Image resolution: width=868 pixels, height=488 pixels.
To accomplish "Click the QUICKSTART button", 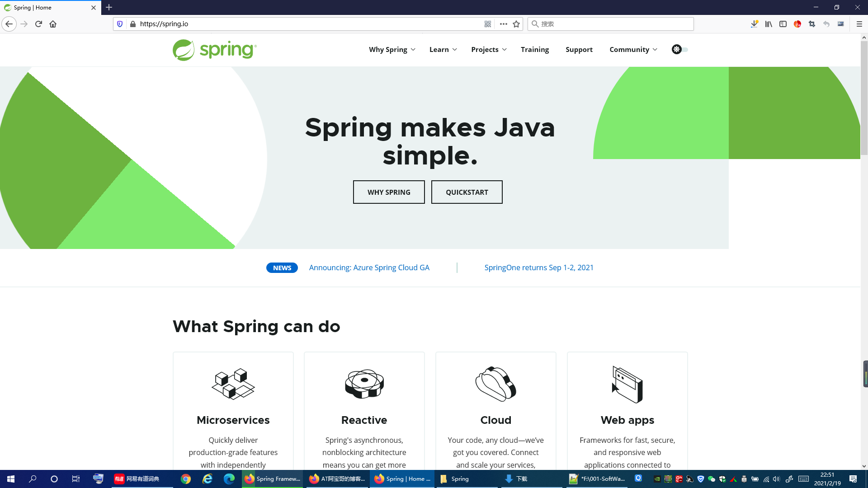I will tap(467, 192).
